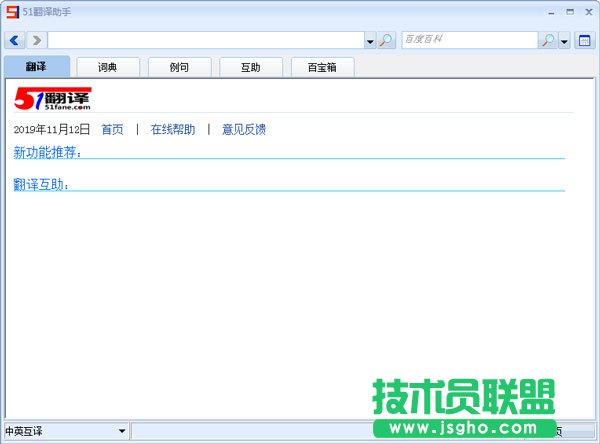The width and height of the screenshot is (600, 444).
Task: Click the magnifier in the 百度百科 search box
Action: tap(548, 40)
